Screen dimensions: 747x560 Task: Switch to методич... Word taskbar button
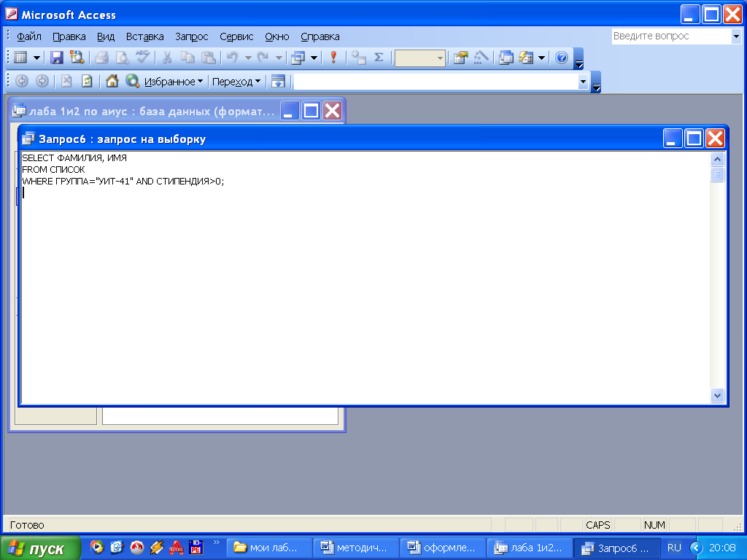(x=356, y=548)
